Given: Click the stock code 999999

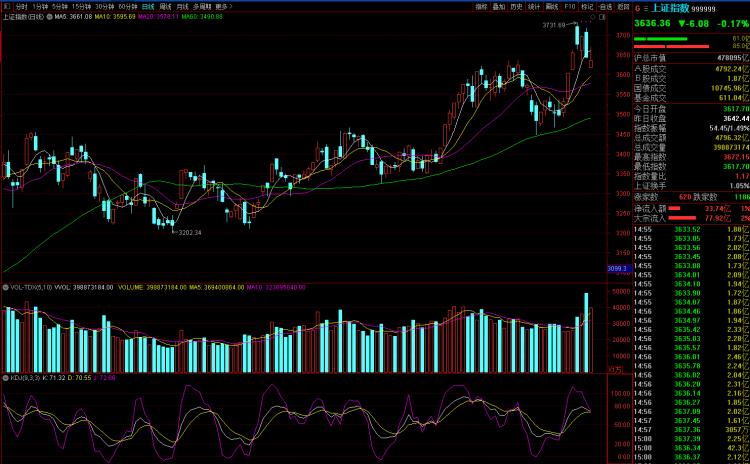Looking at the screenshot, I should tap(704, 9).
